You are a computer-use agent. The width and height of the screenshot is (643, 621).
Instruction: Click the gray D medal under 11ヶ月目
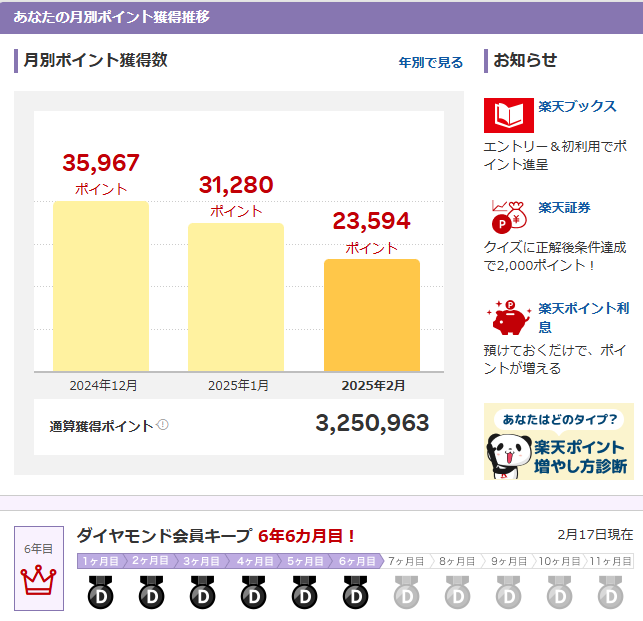[x=611, y=592]
